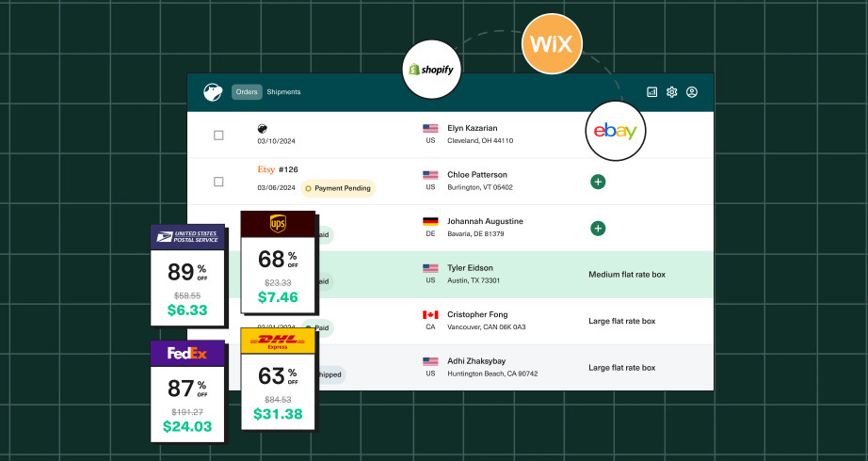The width and height of the screenshot is (868, 461).
Task: Select customer name Cristopher Fong
Action: (x=477, y=314)
